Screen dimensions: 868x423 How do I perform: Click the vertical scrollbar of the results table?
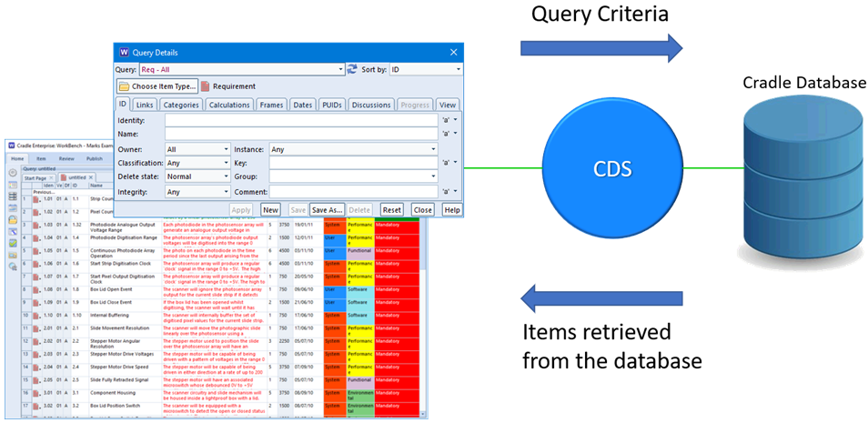tap(423, 316)
